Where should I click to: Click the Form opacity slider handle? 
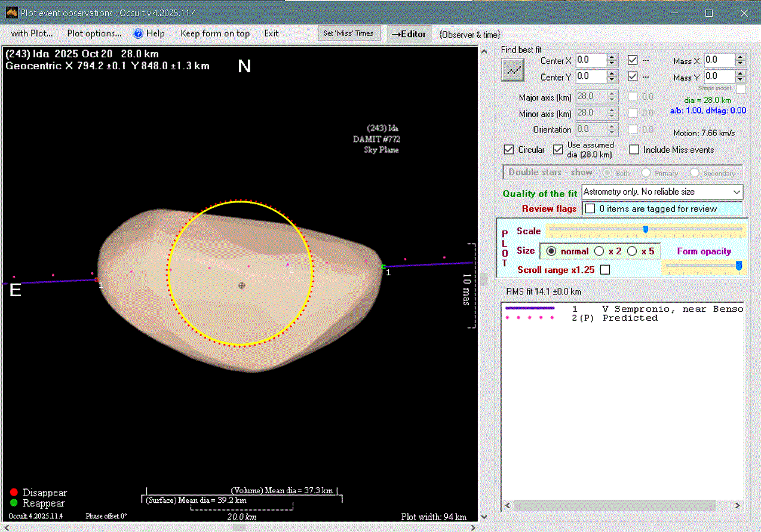(739, 266)
